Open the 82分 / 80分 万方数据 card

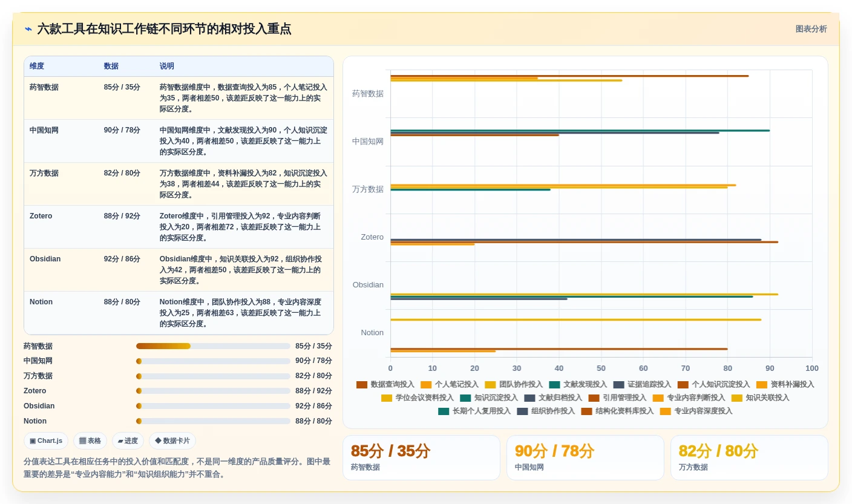tap(749, 457)
